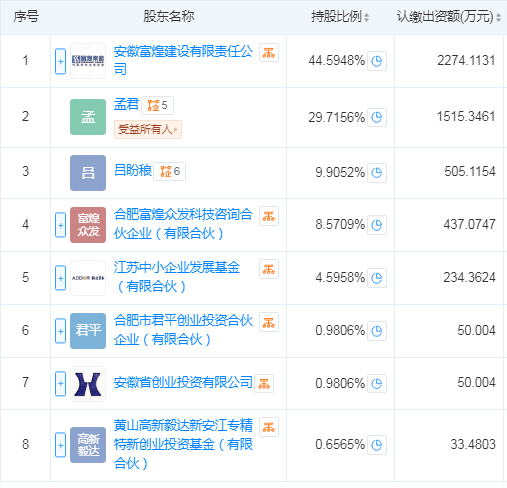Expand row 8 黄山高新毅达 details

(60, 445)
